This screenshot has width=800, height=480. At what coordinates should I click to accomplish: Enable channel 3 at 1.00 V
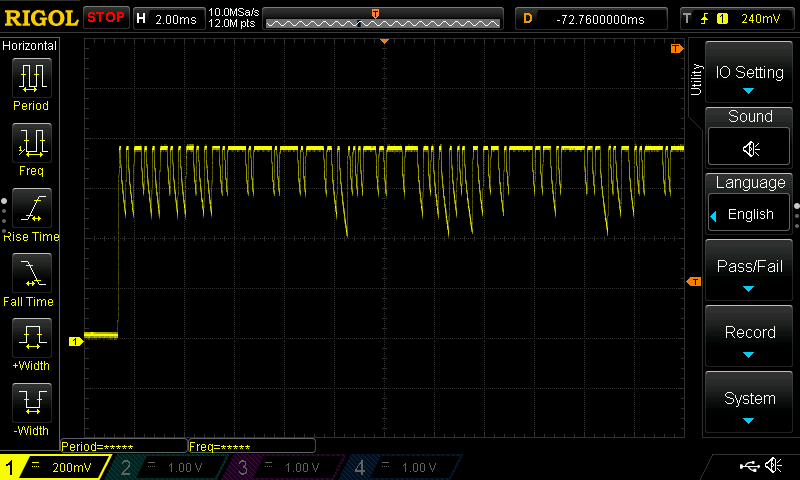click(284, 467)
